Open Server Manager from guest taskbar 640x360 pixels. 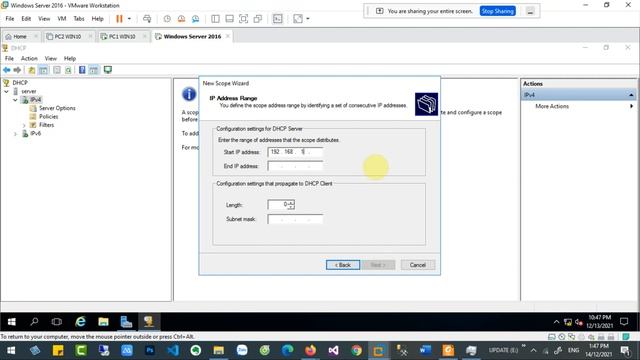pyautogui.click(x=126, y=322)
